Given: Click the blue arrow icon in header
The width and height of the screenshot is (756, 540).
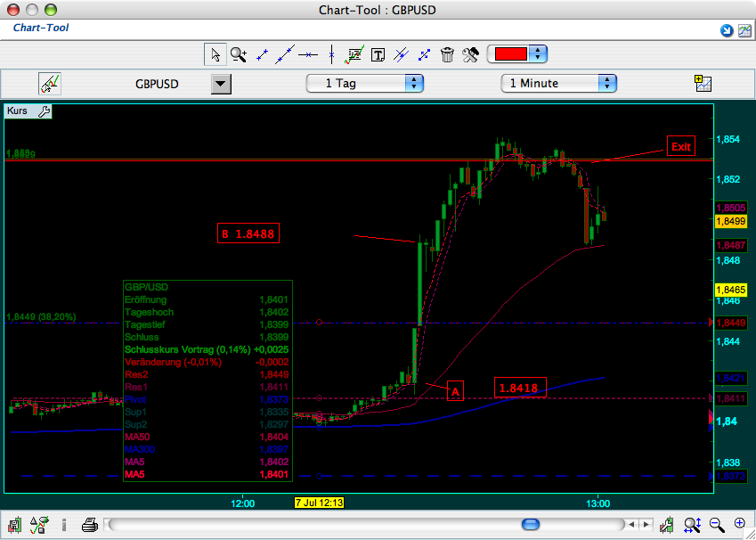Looking at the screenshot, I should coord(726,31).
